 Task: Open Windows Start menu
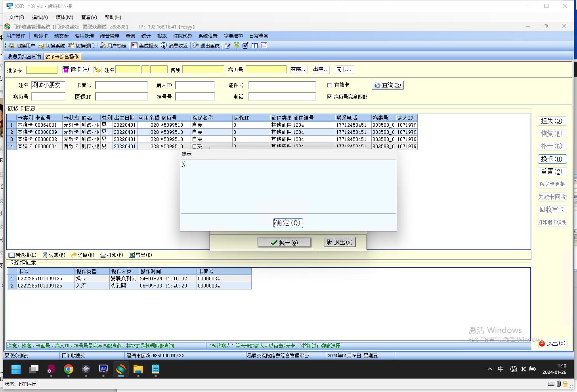[x=16, y=369]
